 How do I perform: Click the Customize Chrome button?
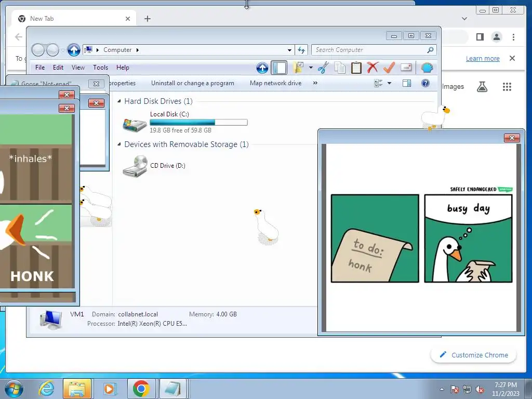coord(474,355)
